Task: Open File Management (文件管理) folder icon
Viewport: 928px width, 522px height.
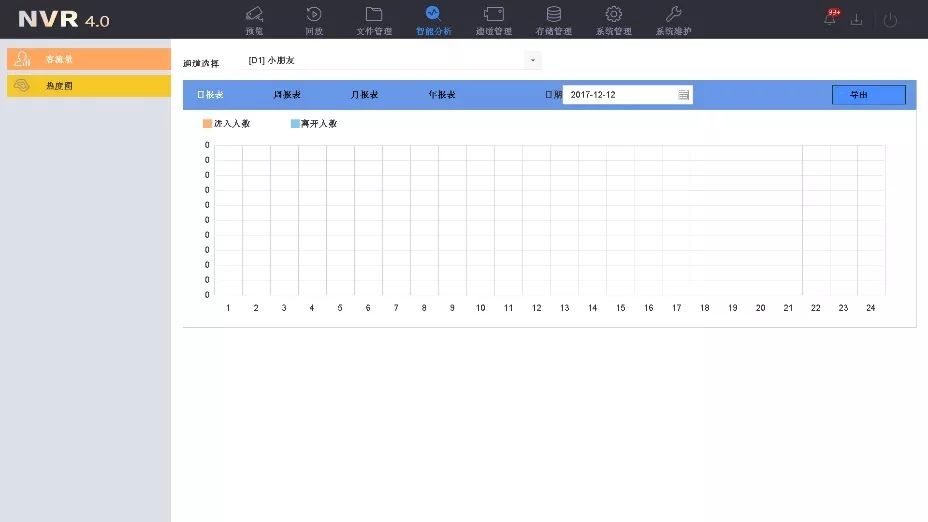Action: pyautogui.click(x=374, y=15)
